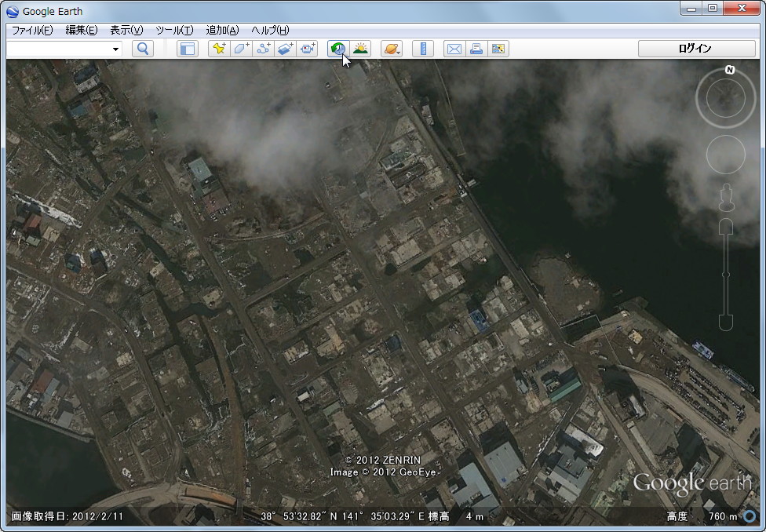Click the Google Earth window title icon

point(13,11)
